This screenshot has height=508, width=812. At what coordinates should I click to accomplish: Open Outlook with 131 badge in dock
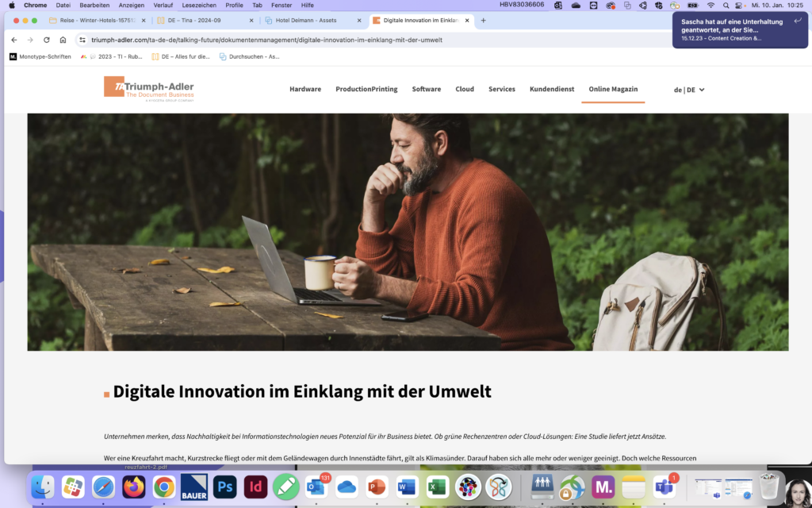(316, 487)
